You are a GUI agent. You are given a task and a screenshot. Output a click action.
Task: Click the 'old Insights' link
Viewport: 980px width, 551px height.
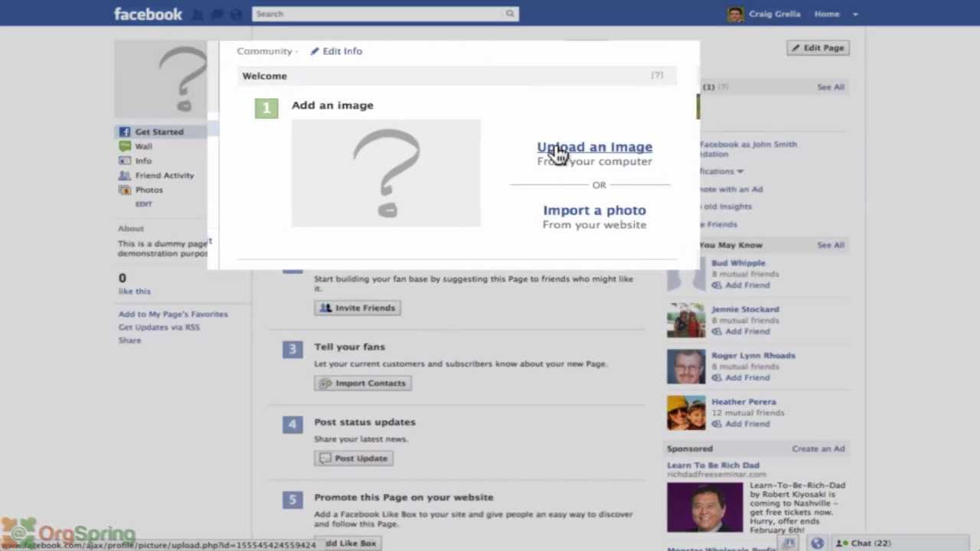[x=726, y=206]
